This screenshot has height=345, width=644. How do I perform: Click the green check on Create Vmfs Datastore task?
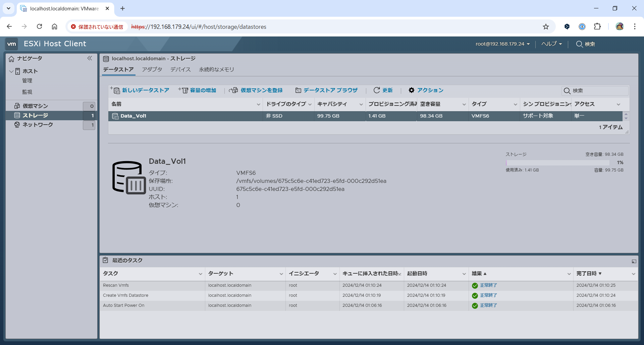pos(475,296)
